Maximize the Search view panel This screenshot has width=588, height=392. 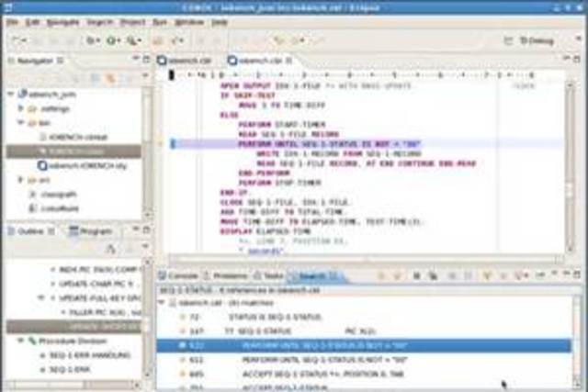[577, 274]
